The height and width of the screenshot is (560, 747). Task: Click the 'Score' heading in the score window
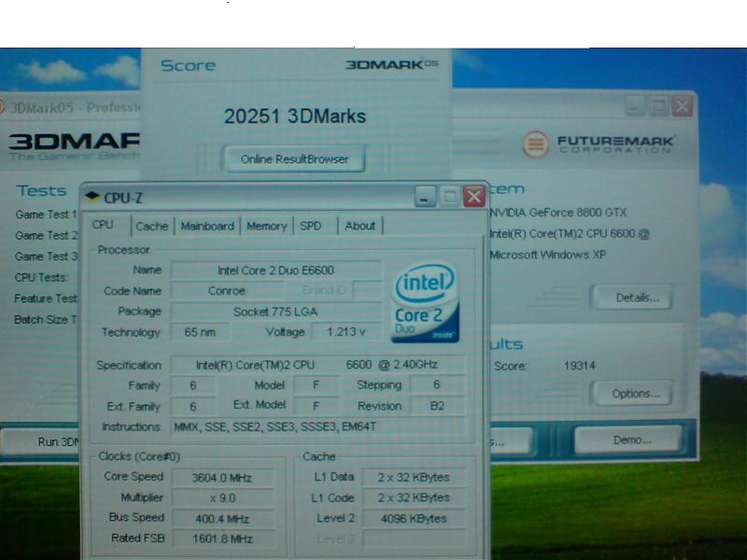tap(189, 65)
